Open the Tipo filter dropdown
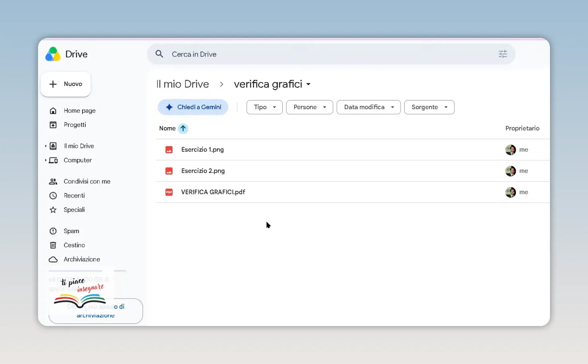588x364 pixels. click(x=264, y=107)
